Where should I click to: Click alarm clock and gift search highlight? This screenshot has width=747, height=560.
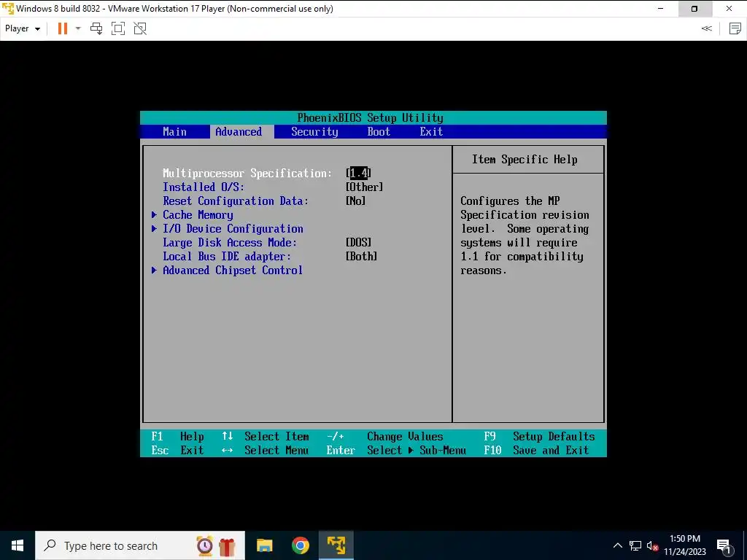tap(216, 545)
